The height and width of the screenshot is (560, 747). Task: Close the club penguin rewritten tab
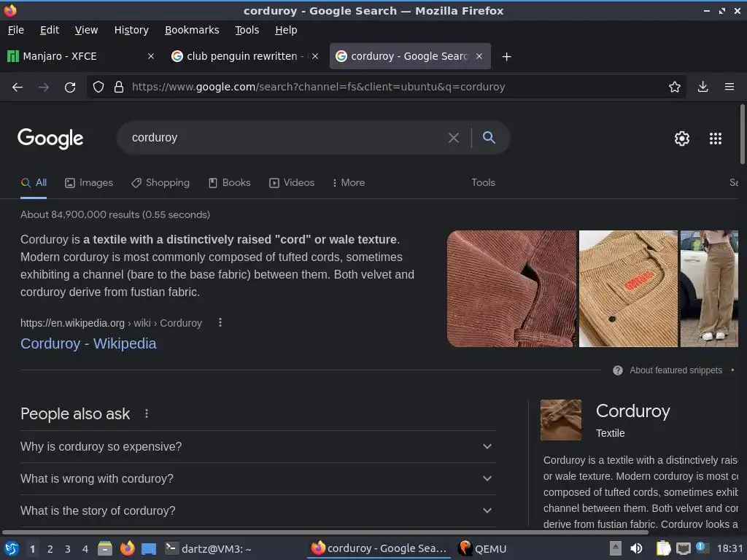tap(315, 56)
